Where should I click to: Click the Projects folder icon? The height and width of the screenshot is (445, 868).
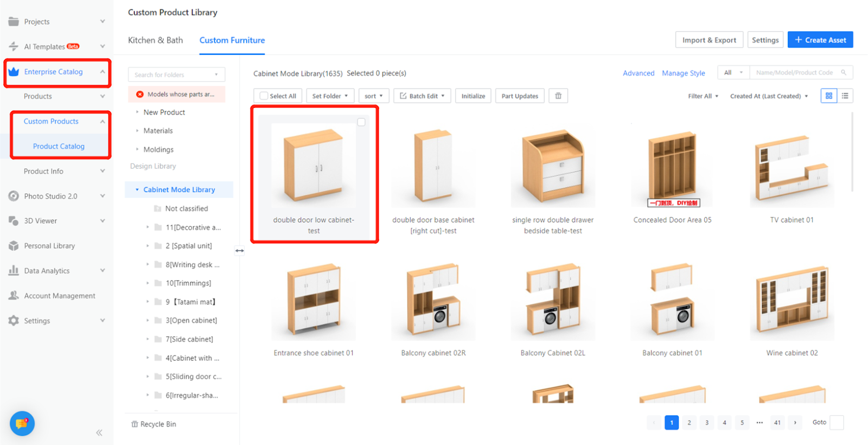coord(14,22)
